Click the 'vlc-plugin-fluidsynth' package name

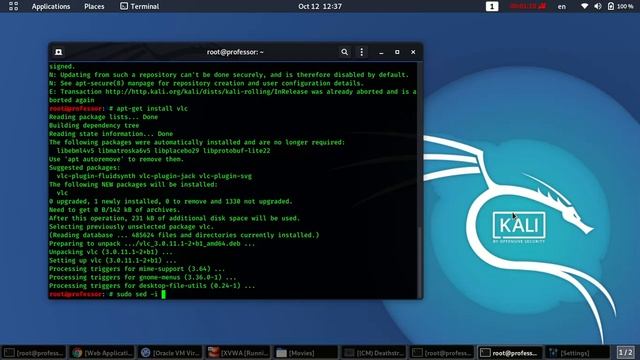coord(96,176)
